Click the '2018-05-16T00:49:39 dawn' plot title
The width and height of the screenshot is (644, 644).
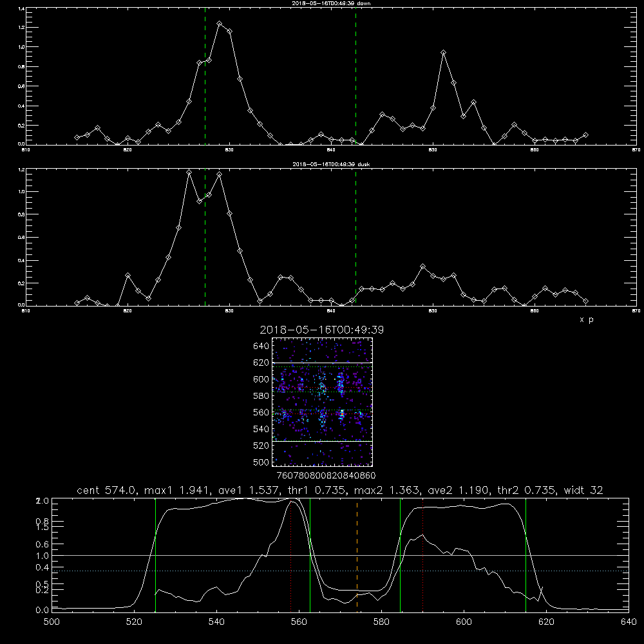(332, 3)
